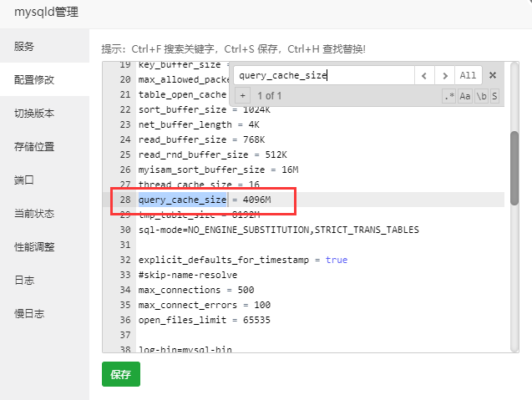Toggle search in selection option
The width and height of the screenshot is (532, 400).
[494, 96]
